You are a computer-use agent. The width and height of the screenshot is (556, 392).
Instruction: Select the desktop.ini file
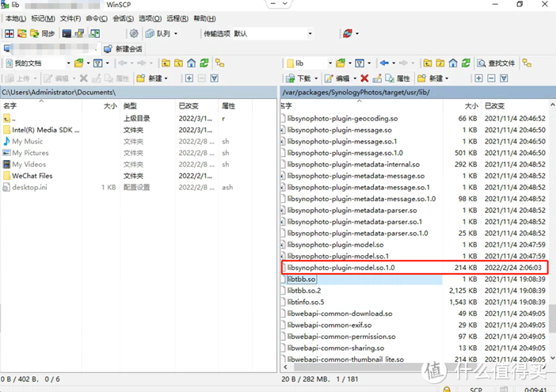pyautogui.click(x=29, y=187)
